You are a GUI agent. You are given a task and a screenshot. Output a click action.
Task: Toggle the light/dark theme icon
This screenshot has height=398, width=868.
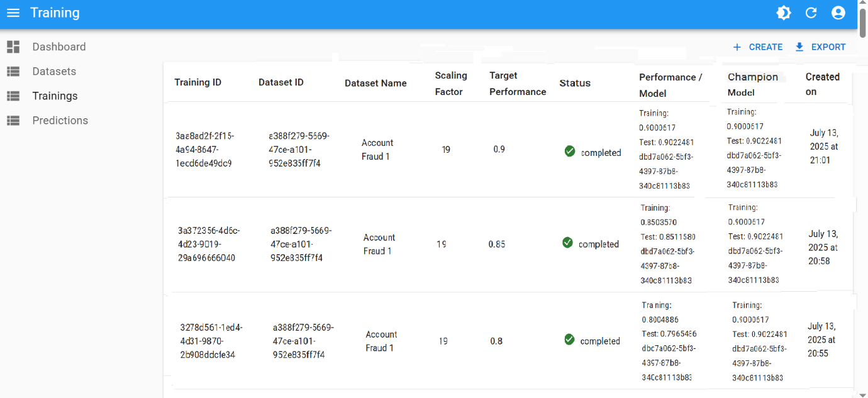(x=783, y=13)
